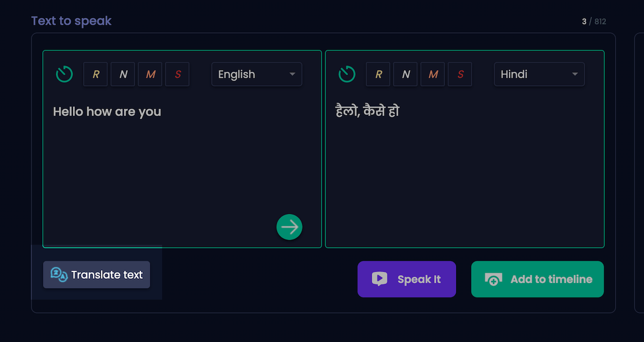The image size is (644, 342).
Task: Toggle the N button in Hindi panel
Action: 406,75
